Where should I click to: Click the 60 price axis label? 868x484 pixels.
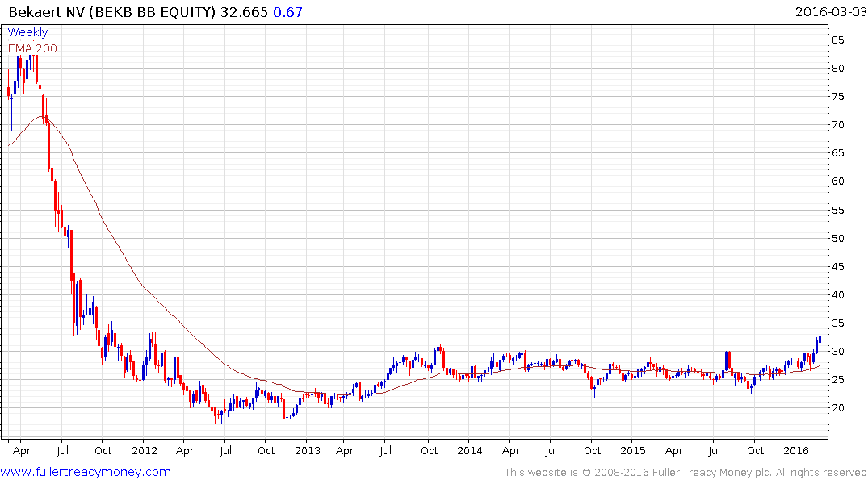click(837, 181)
